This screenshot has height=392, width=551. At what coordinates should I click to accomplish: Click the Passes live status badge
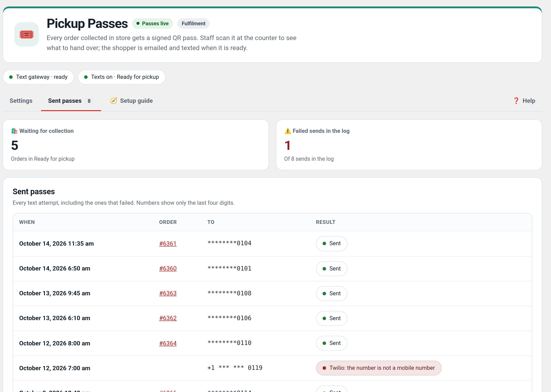point(152,24)
